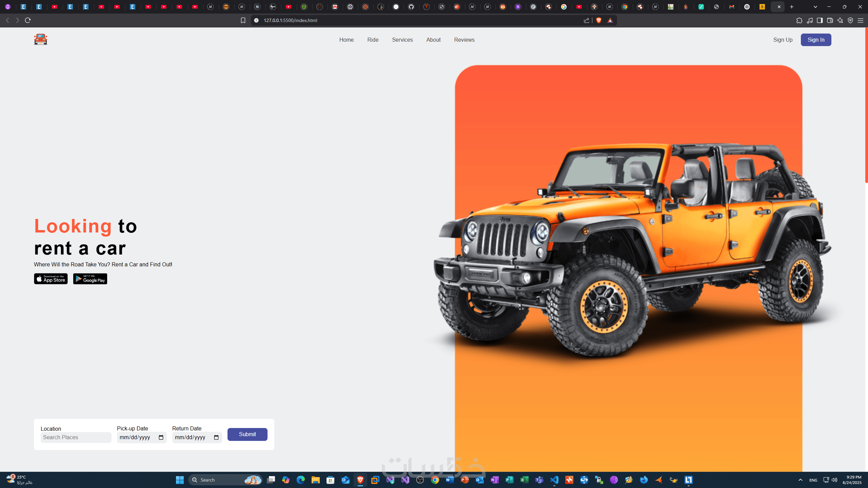This screenshot has width=868, height=488.
Task: Click the Google Play download badge
Action: [x=90, y=279]
